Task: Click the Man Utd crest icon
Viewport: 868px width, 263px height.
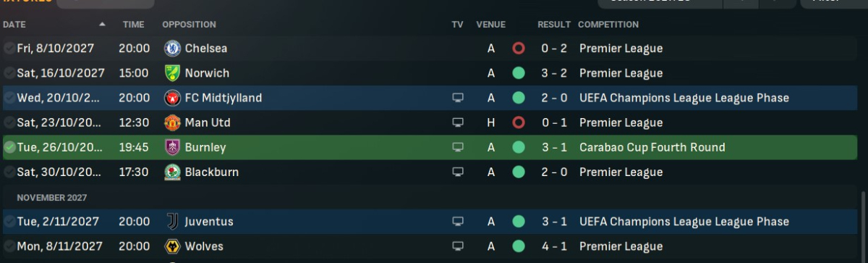Action: (172, 122)
